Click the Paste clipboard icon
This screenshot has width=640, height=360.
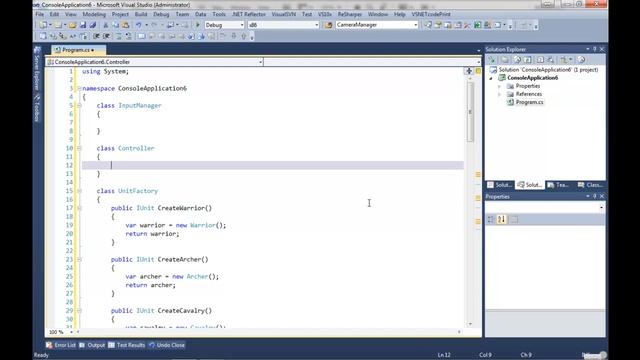pos(125,25)
